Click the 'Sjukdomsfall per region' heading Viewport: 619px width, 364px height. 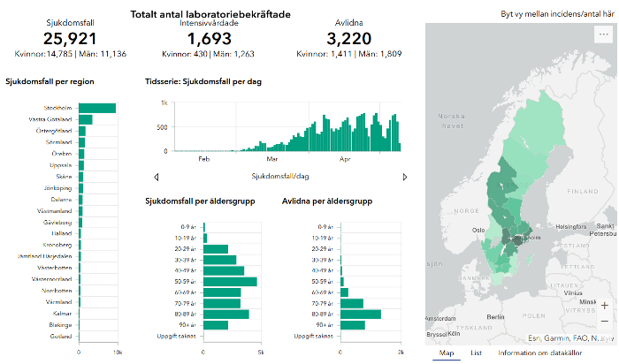pyautogui.click(x=50, y=81)
